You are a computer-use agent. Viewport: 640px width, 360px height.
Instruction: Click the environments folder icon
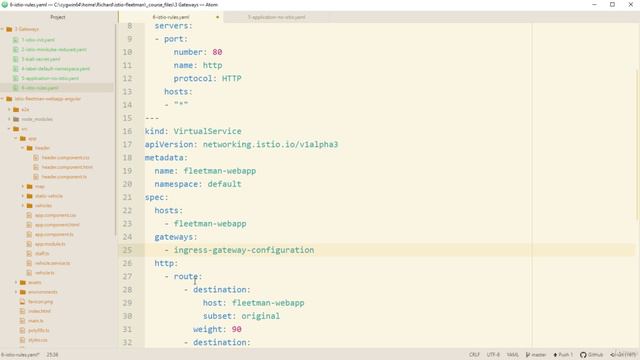pos(23,292)
